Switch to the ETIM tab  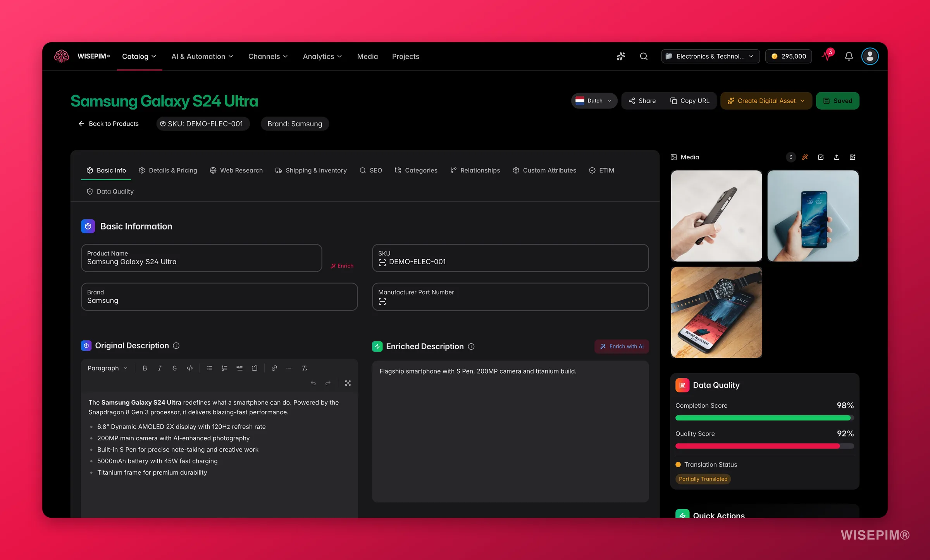pos(601,171)
